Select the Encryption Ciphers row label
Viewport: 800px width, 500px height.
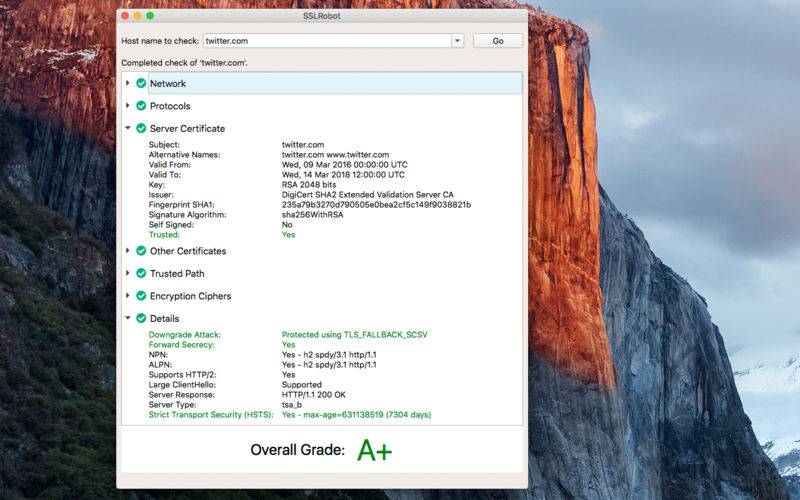(190, 295)
